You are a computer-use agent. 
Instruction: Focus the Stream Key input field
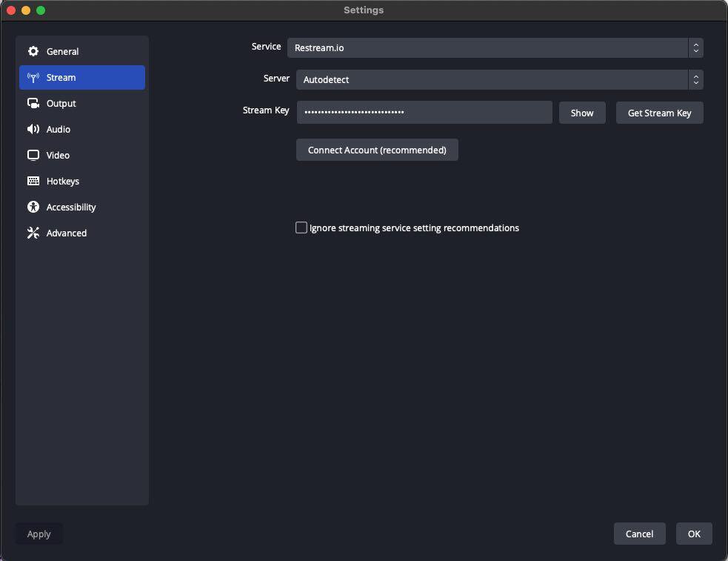click(424, 112)
